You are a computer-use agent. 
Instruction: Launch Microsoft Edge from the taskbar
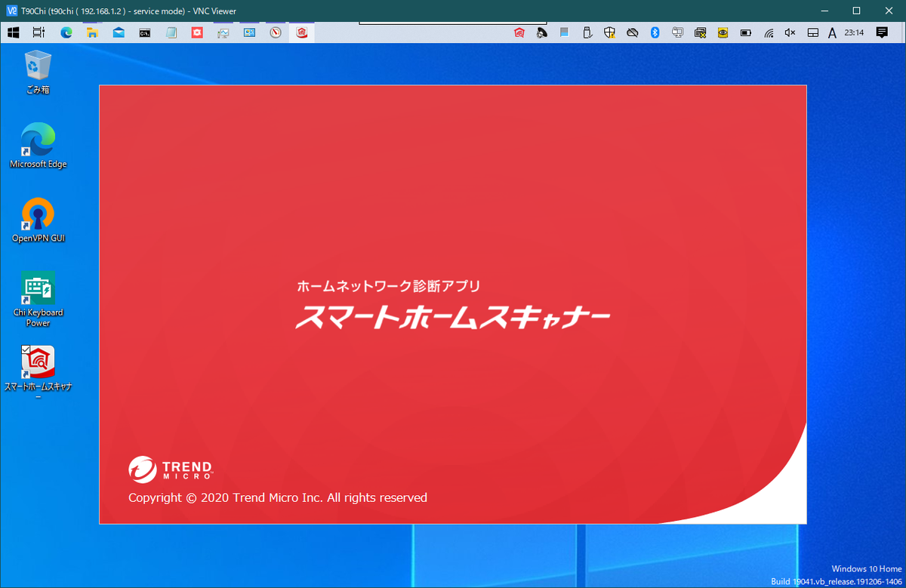tap(66, 32)
